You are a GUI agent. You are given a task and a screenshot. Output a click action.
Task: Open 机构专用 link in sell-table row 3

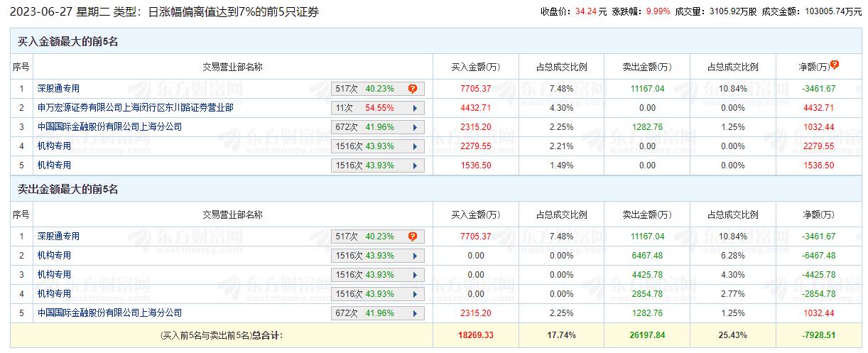coord(55,275)
